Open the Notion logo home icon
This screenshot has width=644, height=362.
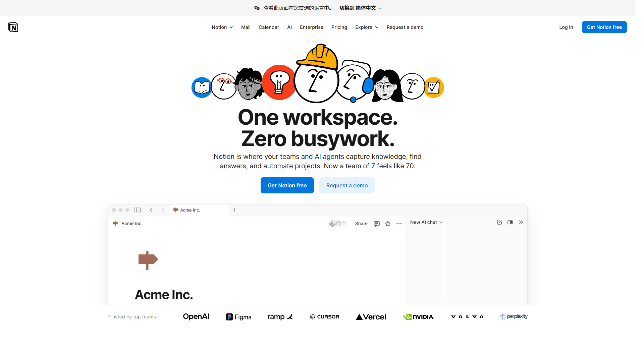coord(13,27)
